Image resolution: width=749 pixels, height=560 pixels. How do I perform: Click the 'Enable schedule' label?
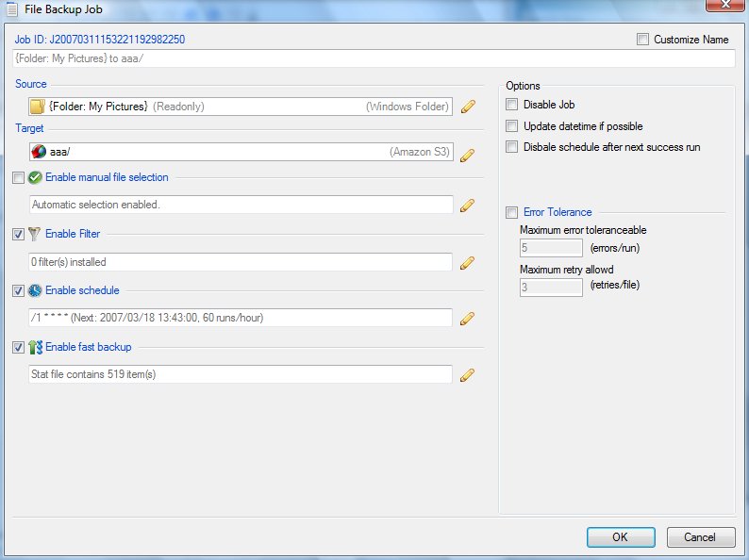point(82,290)
